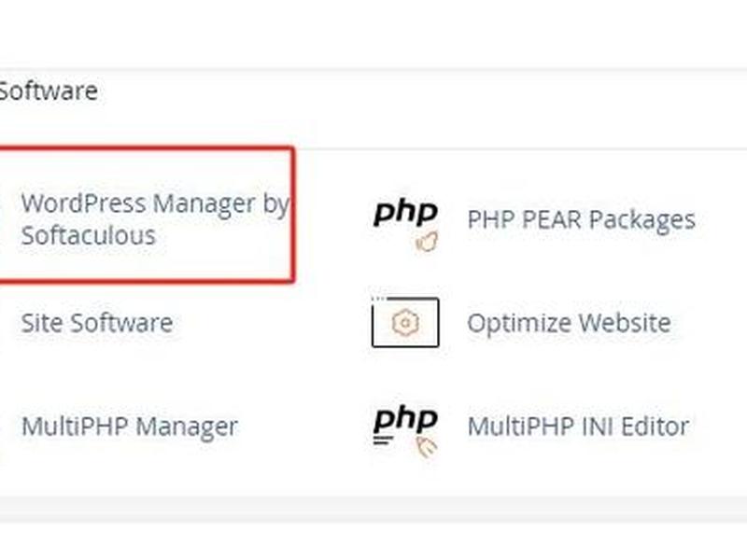Open the Optimize Website link
Screen dimensions: 747x560
(569, 323)
